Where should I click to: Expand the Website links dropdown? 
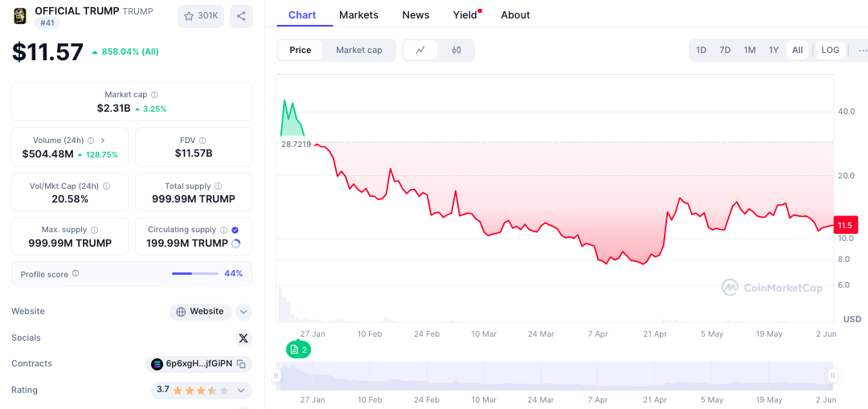click(244, 312)
